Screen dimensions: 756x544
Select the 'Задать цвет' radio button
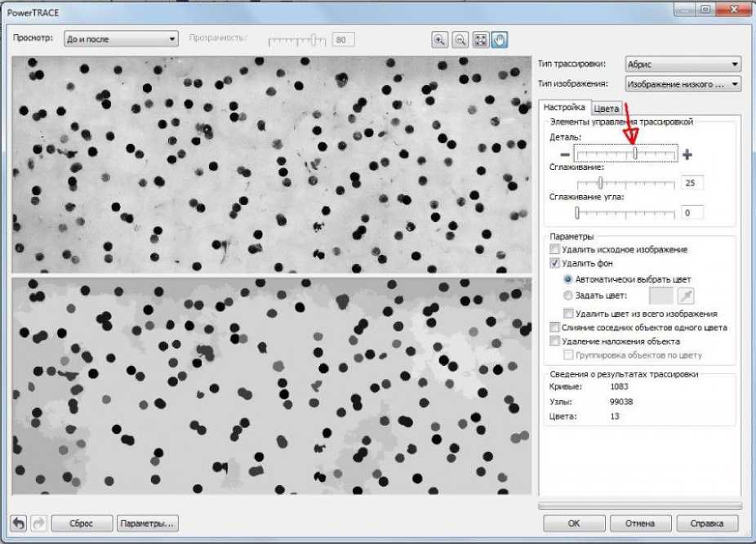[x=568, y=296]
